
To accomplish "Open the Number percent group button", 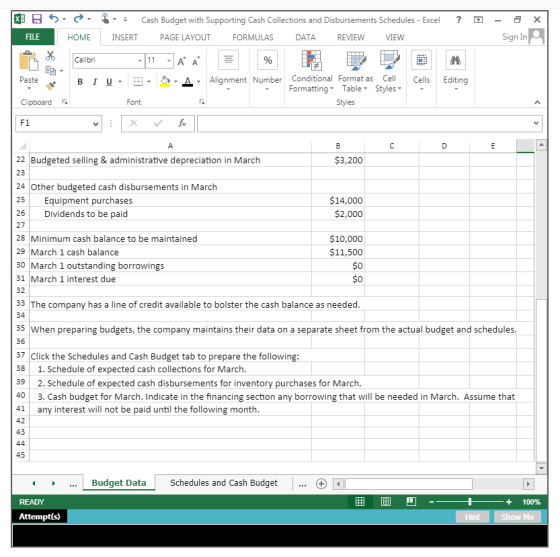I will point(268,70).
